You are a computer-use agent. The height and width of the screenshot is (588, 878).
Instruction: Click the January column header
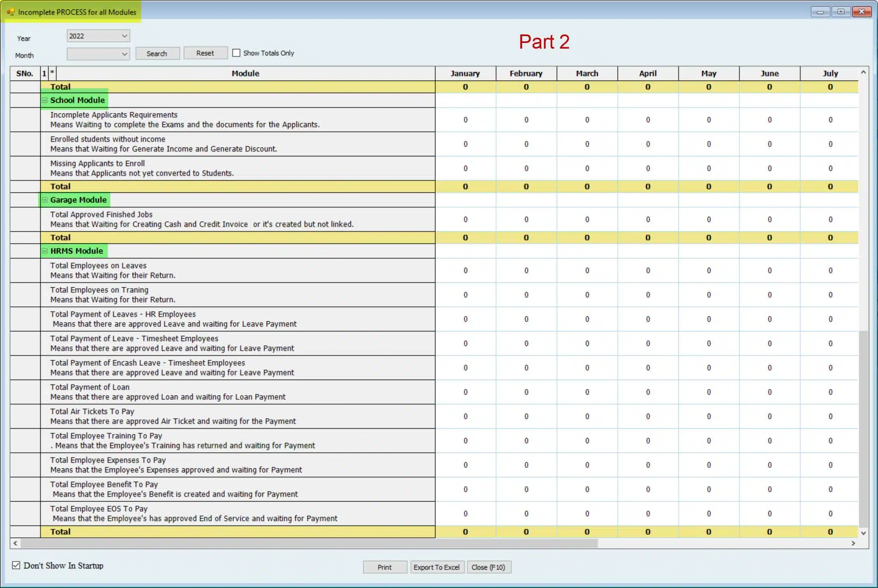coord(465,74)
